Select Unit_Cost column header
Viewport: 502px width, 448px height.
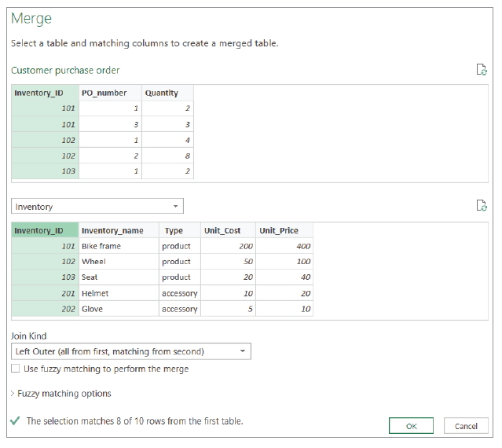(x=228, y=230)
